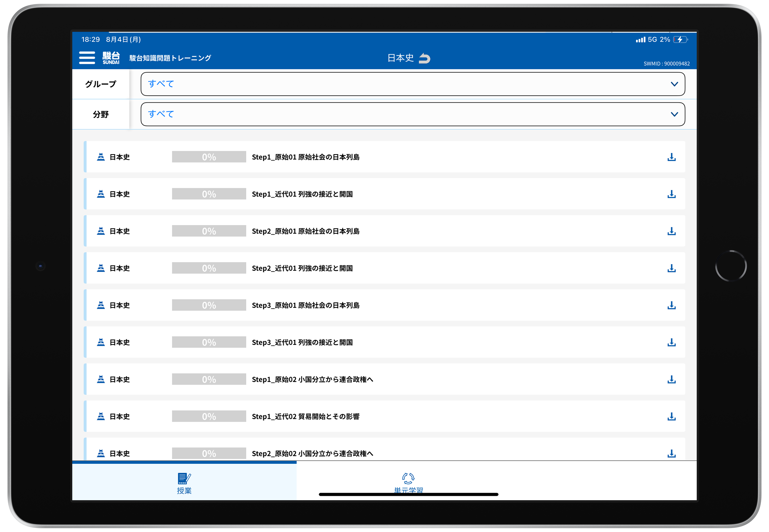
Task: Click the グループ label
Action: click(x=101, y=84)
